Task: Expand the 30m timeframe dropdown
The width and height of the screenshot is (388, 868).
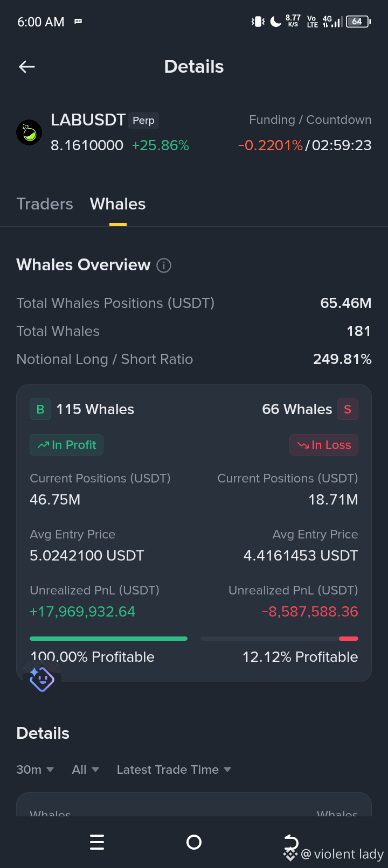Action: coord(35,769)
